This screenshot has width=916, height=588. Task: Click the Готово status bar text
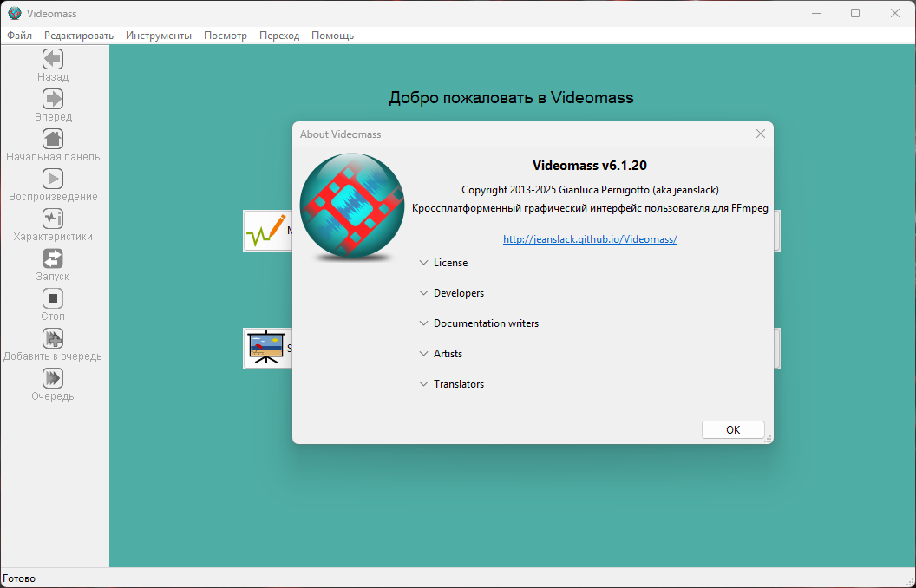[x=19, y=578]
